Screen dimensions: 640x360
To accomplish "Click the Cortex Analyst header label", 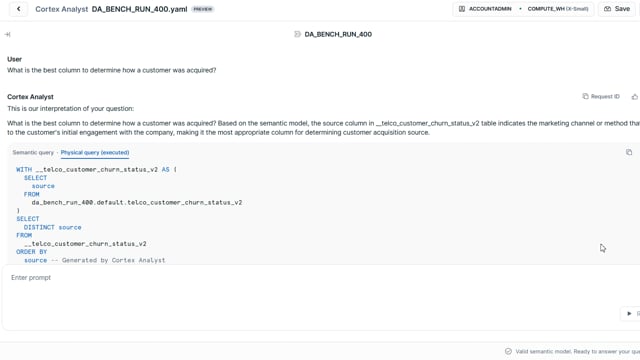I will tap(61, 9).
